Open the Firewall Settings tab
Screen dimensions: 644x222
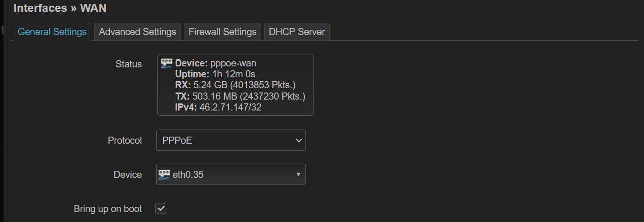point(222,32)
